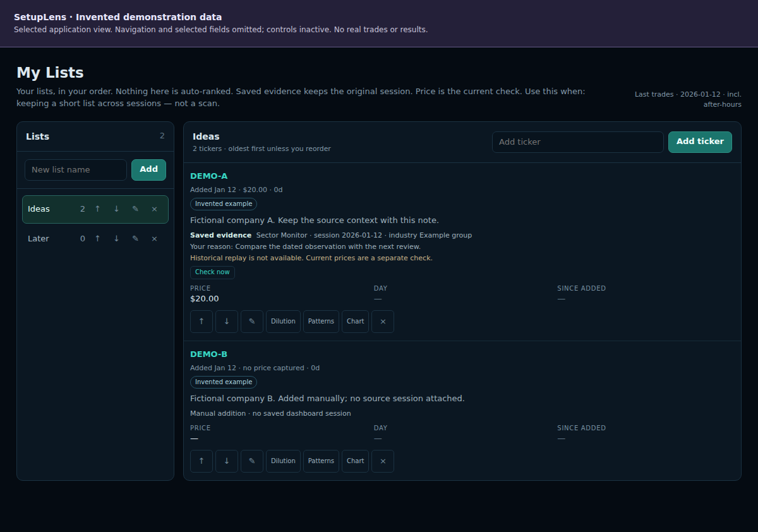Focus the Add ticker input field

(578, 142)
